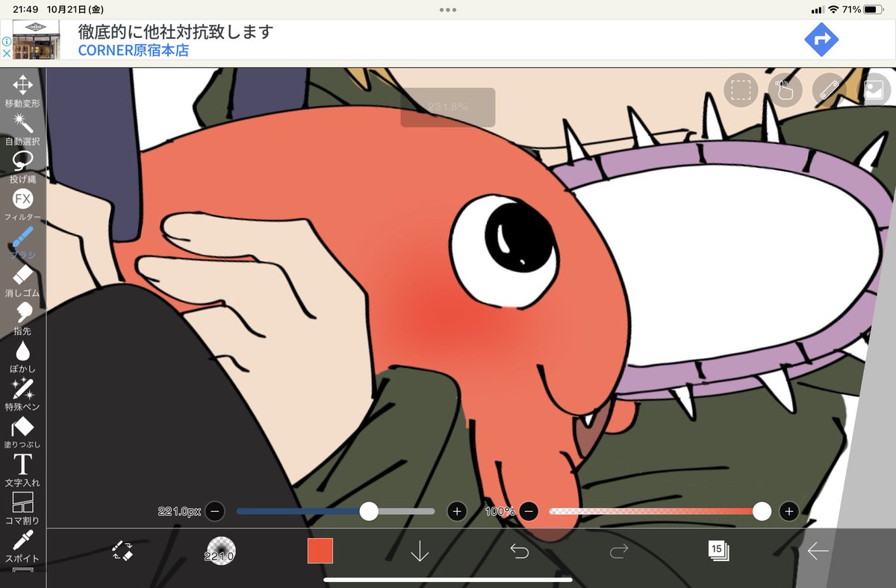Select the 指先 smudge tool
The width and height of the screenshot is (896, 588).
[x=22, y=319]
